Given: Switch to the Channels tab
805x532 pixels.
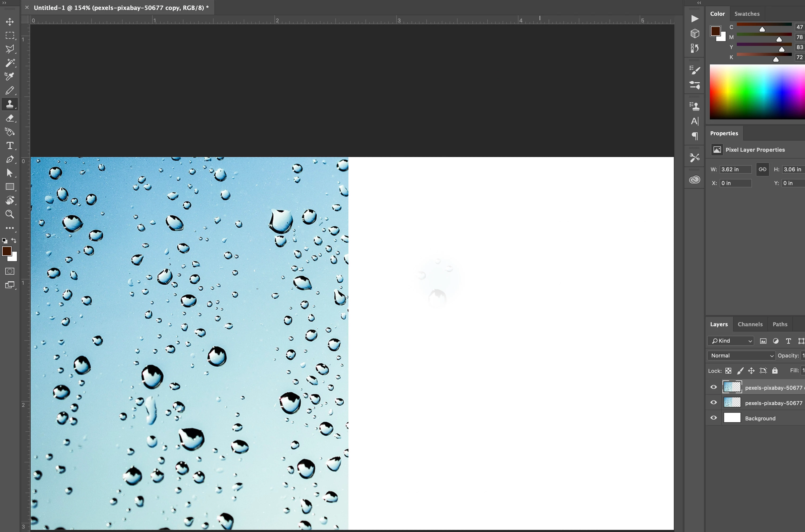Looking at the screenshot, I should [750, 324].
